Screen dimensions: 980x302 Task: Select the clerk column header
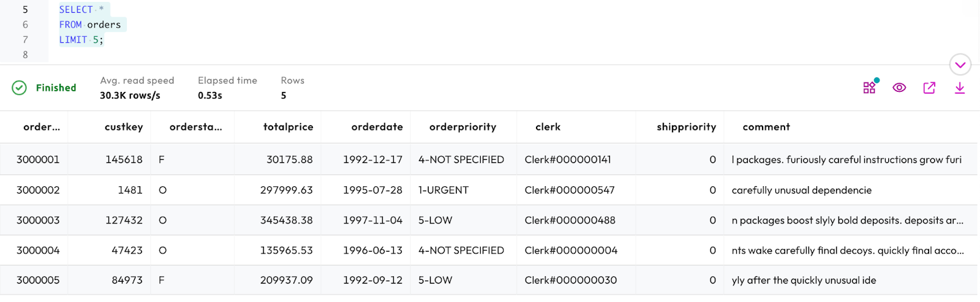coord(548,127)
